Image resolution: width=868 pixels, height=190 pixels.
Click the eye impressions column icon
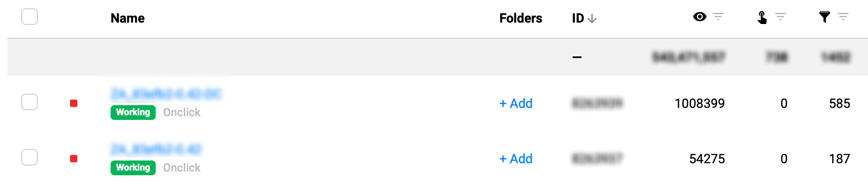(x=699, y=17)
